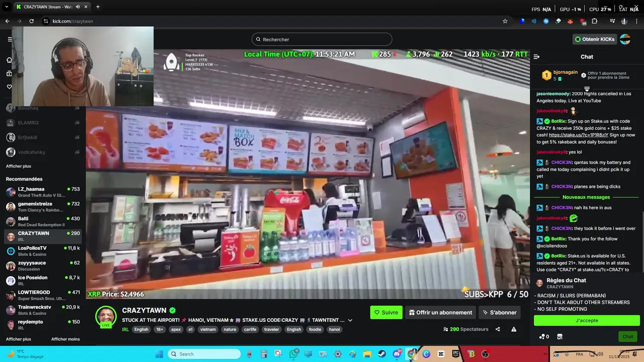Screen dimensions: 644x362
Task: Click Afficher plus under Recommandées
Action: click(18, 339)
